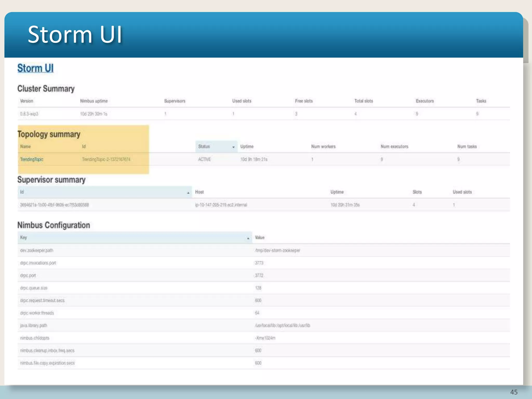Image resolution: width=532 pixels, height=399 pixels.
Task: Sort topologies by Num tasks header
Action: (467, 147)
